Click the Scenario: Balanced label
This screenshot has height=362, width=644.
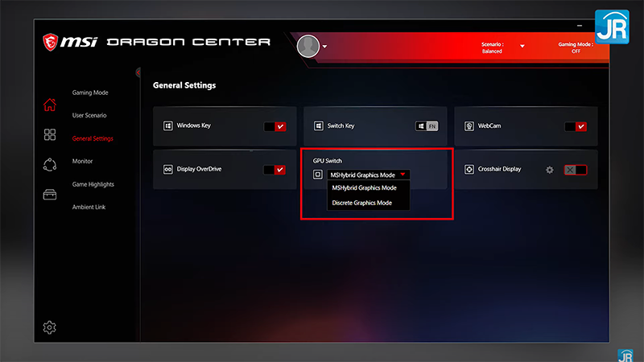[x=492, y=47]
